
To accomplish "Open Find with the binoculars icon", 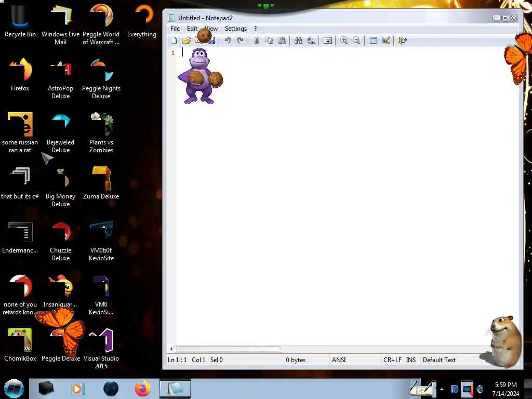I will [299, 41].
